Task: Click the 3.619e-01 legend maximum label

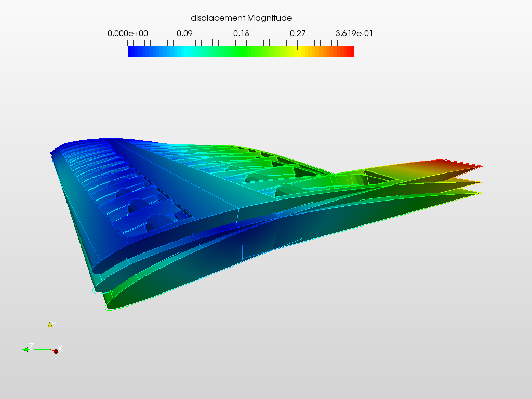Action: [x=354, y=34]
